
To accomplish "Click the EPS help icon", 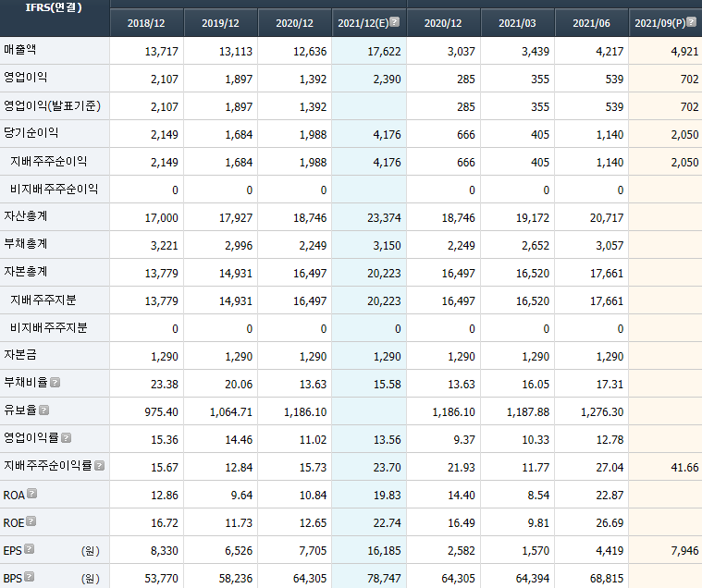I will point(29,548).
